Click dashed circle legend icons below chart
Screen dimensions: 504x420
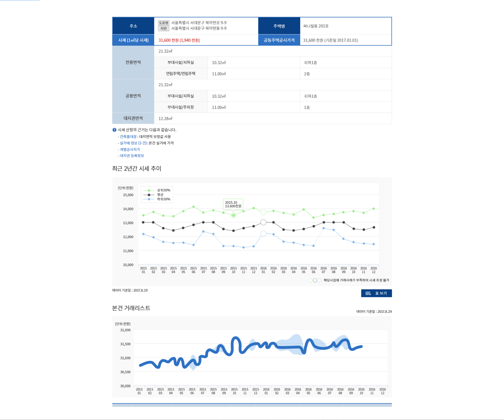pos(315,280)
